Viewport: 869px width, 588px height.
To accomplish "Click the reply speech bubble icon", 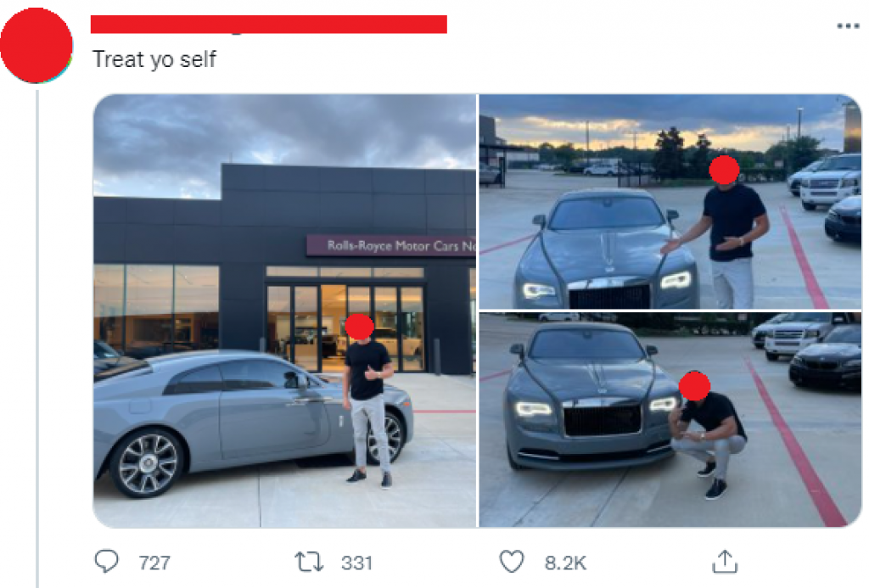I will click(x=106, y=562).
